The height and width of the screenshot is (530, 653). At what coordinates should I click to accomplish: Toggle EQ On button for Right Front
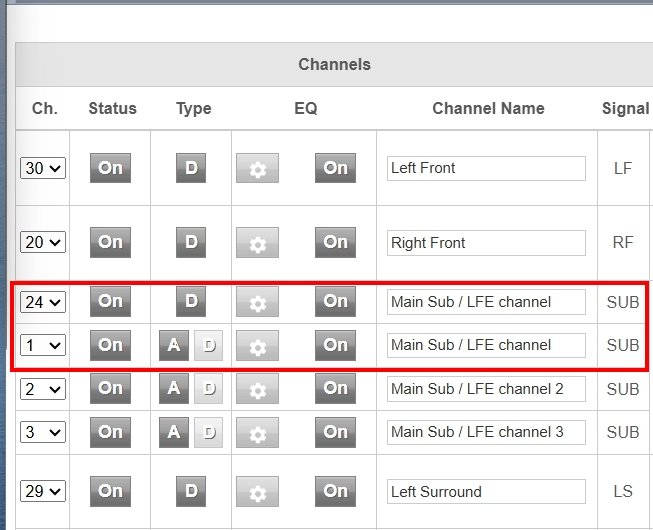(x=335, y=242)
